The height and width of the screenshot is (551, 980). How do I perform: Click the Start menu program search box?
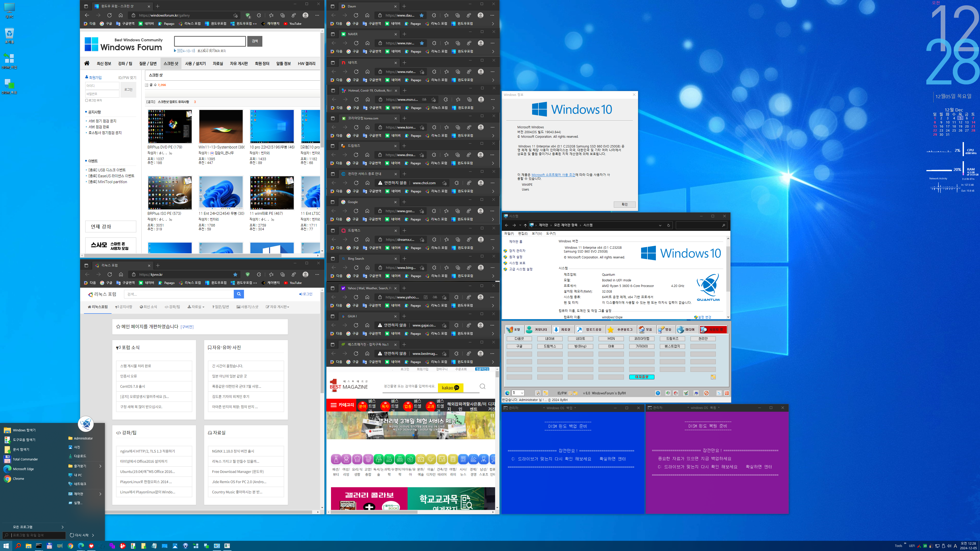click(x=34, y=535)
